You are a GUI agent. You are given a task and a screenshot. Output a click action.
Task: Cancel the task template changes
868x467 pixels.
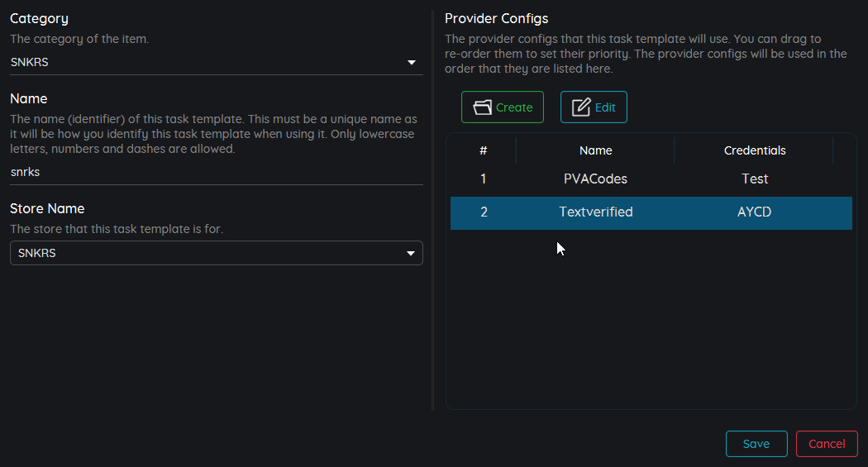[x=826, y=444]
